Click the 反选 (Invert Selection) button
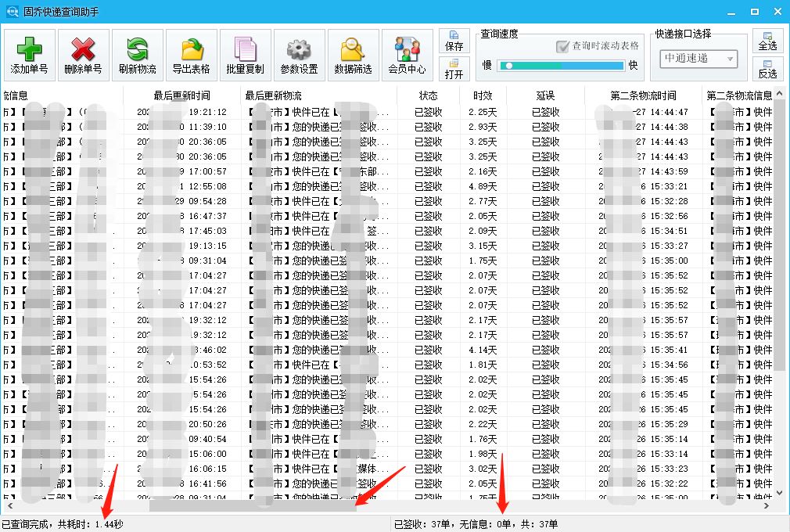The height and width of the screenshot is (532, 790). (x=767, y=70)
